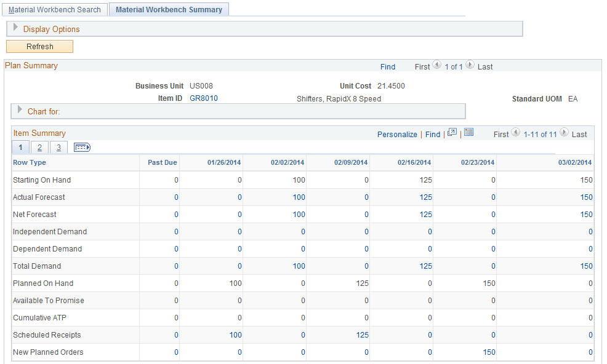
Task: Open grid tab 2 in Item Summary
Action: point(39,147)
